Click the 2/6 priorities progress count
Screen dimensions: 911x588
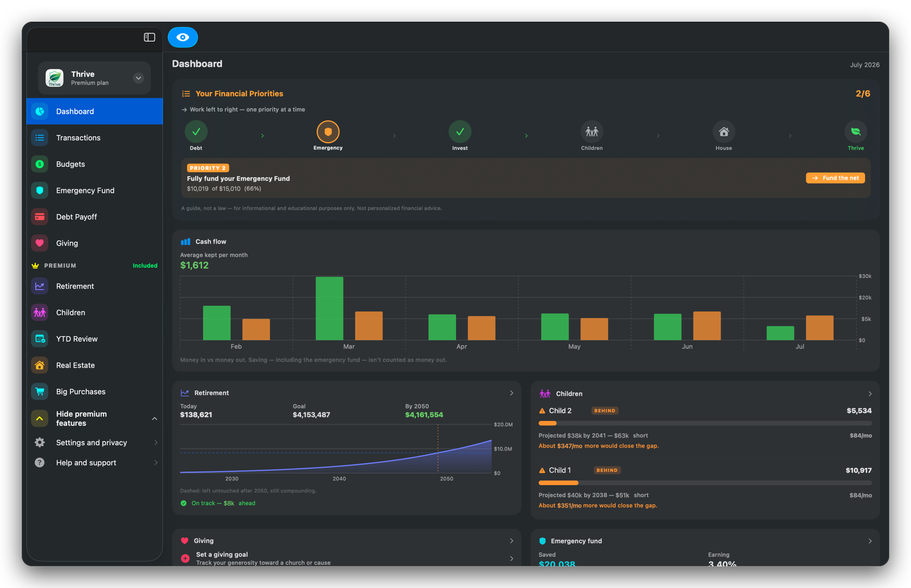coord(863,94)
